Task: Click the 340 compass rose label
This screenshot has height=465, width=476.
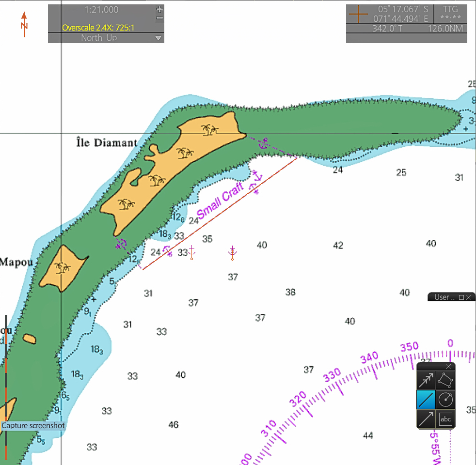Action: [369, 357]
